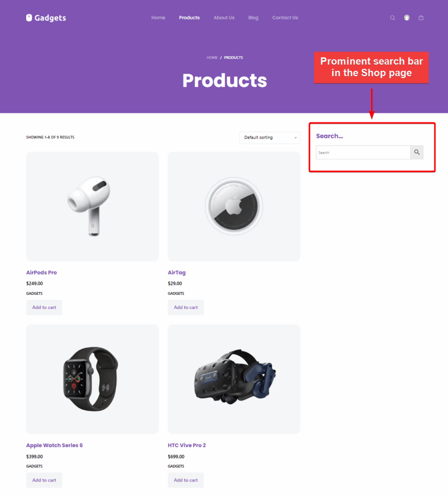448x496 pixels.
Task: Select the About Us menu item
Action: pyautogui.click(x=224, y=17)
